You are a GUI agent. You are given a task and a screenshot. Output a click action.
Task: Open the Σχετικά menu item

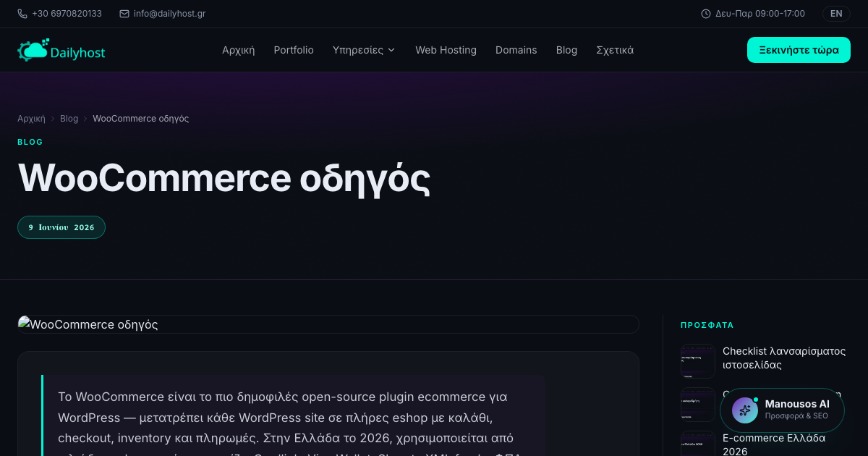pyautogui.click(x=615, y=50)
